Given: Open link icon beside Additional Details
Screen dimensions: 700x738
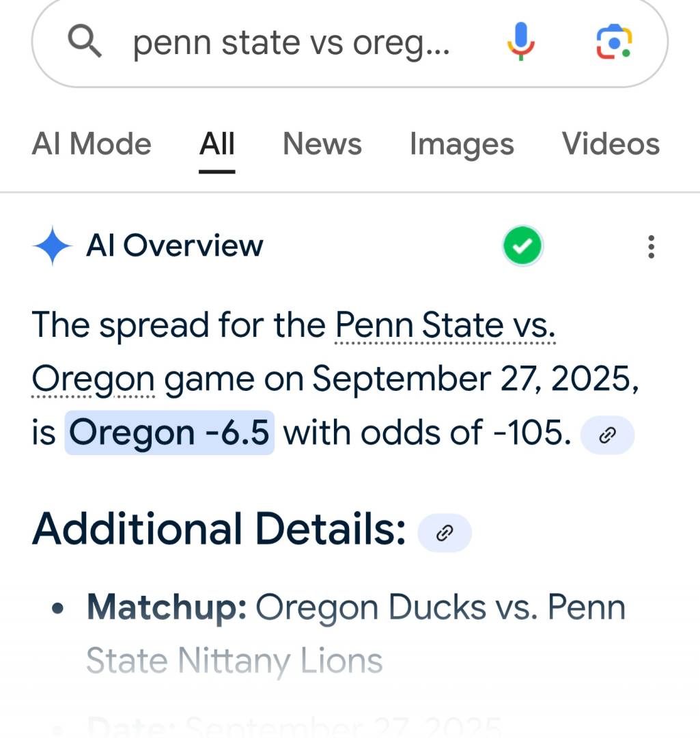Looking at the screenshot, I should click(445, 532).
